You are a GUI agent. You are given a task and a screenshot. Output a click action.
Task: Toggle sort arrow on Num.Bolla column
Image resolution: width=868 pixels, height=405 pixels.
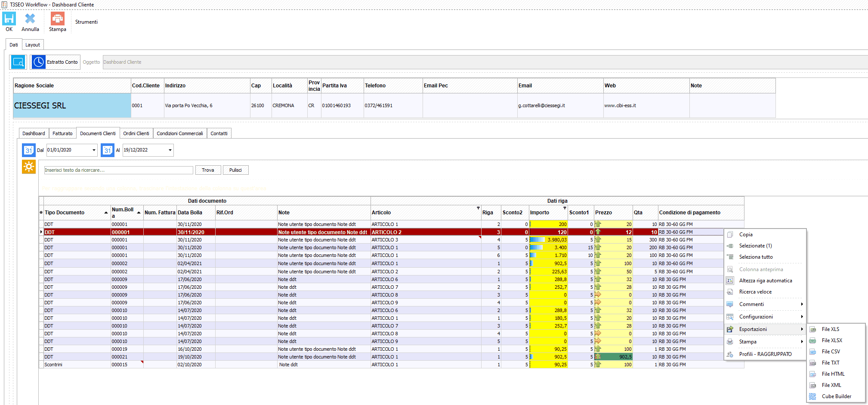coord(139,213)
